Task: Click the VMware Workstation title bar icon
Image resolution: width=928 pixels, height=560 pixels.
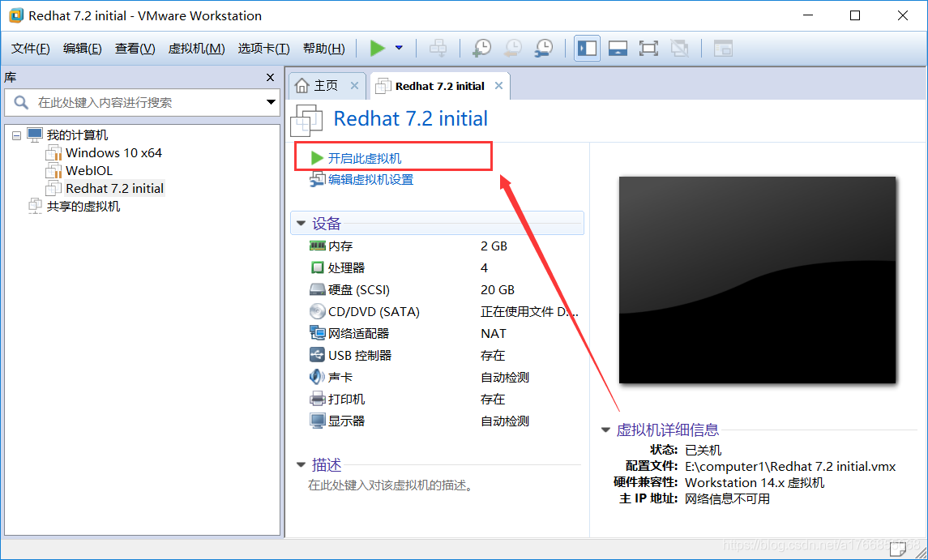Action: [16, 15]
